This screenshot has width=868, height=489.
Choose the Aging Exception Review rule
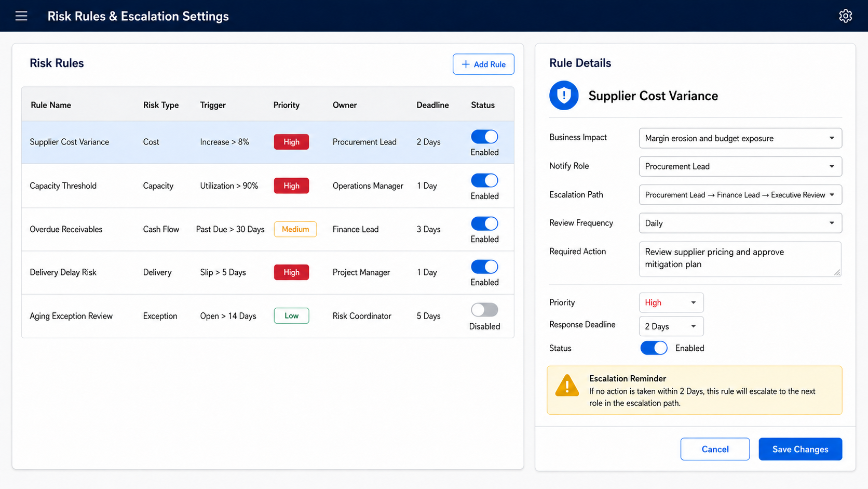[268, 316]
